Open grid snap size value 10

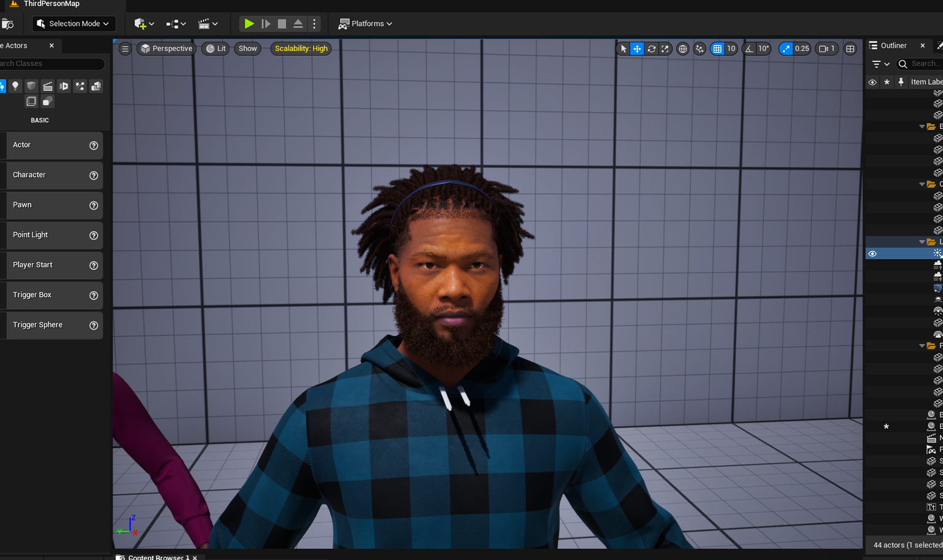pyautogui.click(x=731, y=49)
